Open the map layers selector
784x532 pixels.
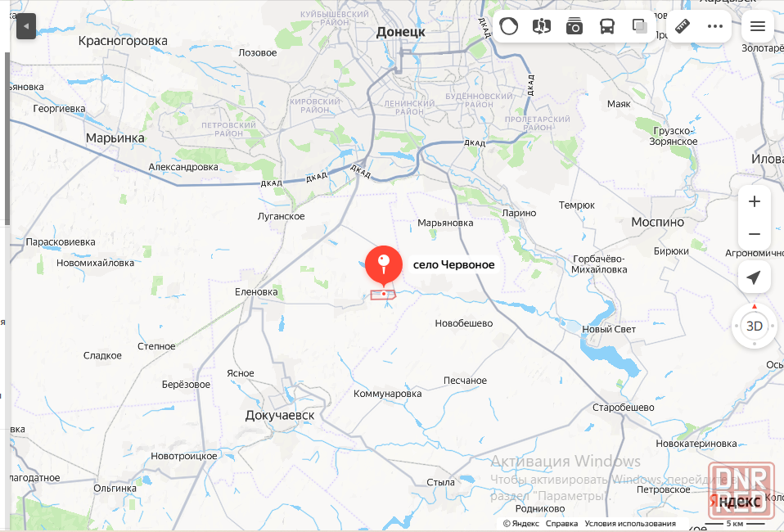[x=639, y=26]
